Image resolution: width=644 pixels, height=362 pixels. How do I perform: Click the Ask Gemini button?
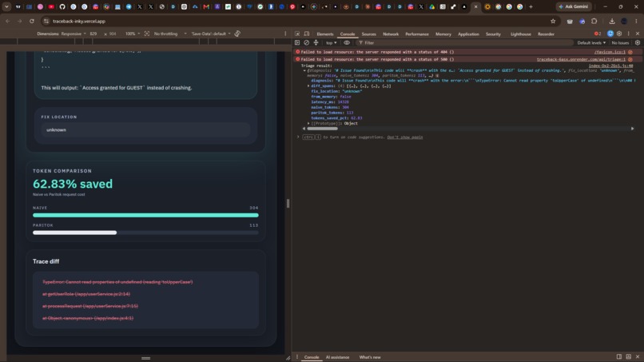pyautogui.click(x=574, y=6)
